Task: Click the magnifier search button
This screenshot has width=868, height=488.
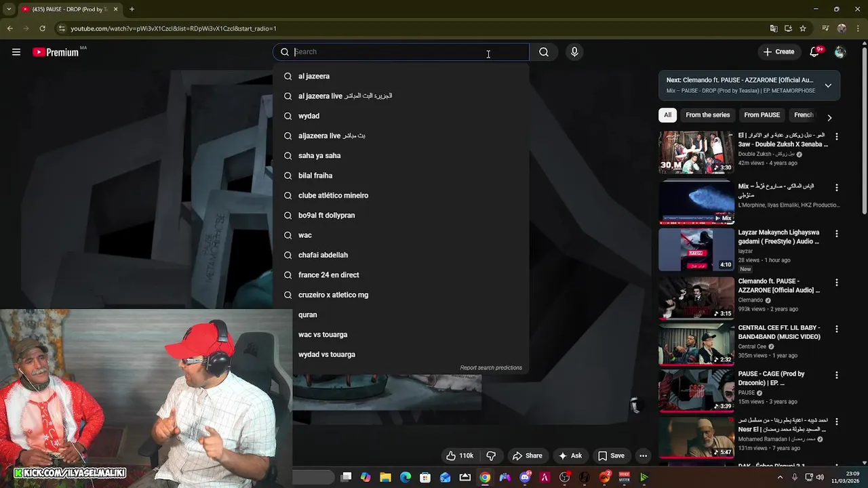Action: tap(544, 52)
